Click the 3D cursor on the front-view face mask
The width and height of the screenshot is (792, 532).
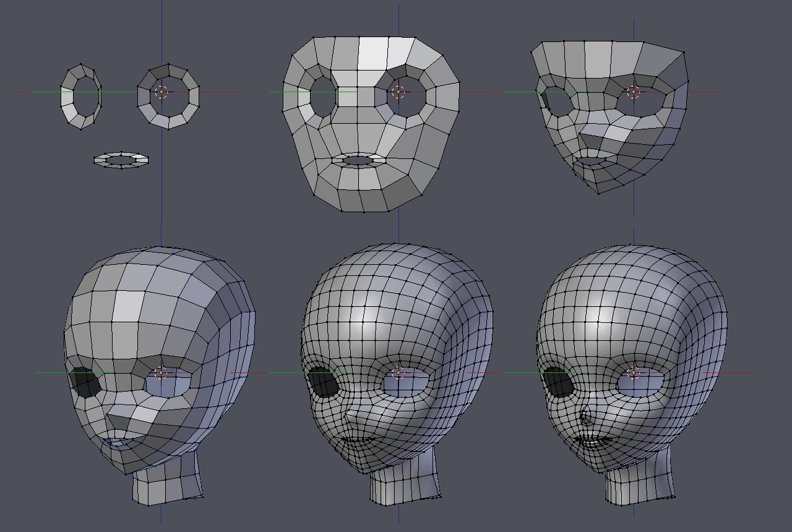point(398,92)
